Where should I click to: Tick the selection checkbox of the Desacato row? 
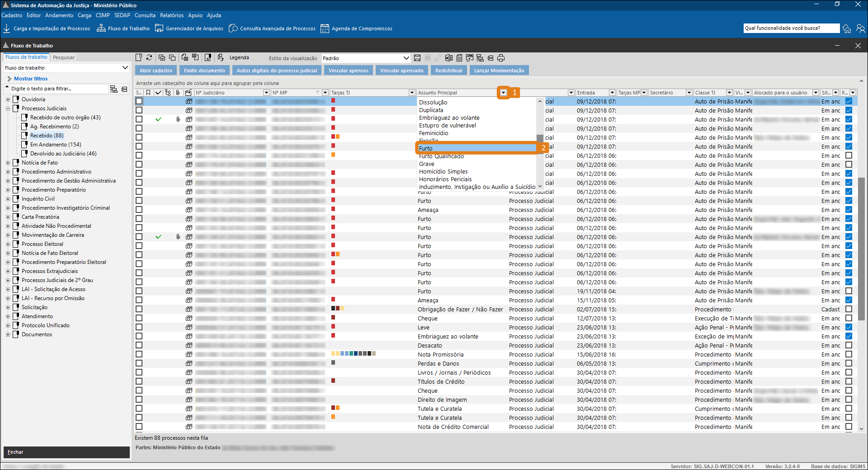click(139, 345)
